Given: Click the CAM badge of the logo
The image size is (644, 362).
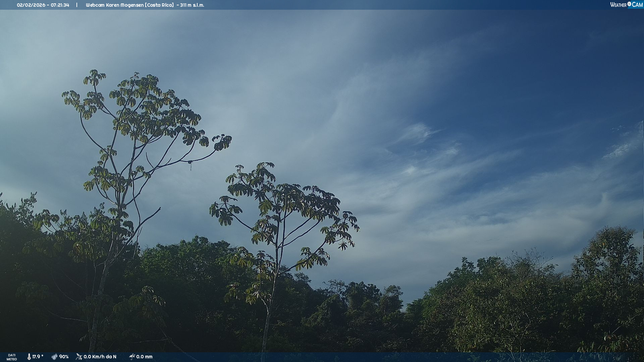Looking at the screenshot, I should [637, 5].
